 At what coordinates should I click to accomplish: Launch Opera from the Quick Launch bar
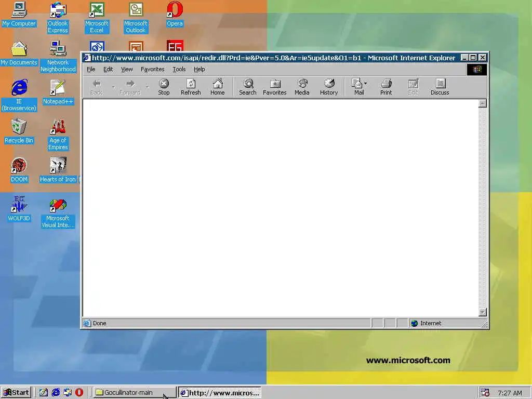(x=79, y=393)
